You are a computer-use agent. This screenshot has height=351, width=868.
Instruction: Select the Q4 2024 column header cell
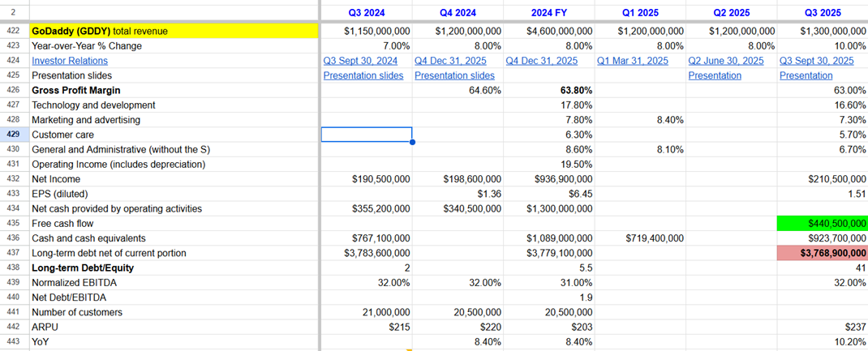pyautogui.click(x=458, y=12)
